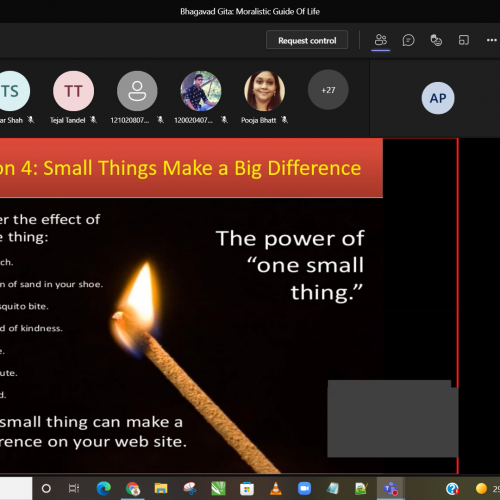Click the Pooja Bhatt name label

(x=259, y=120)
